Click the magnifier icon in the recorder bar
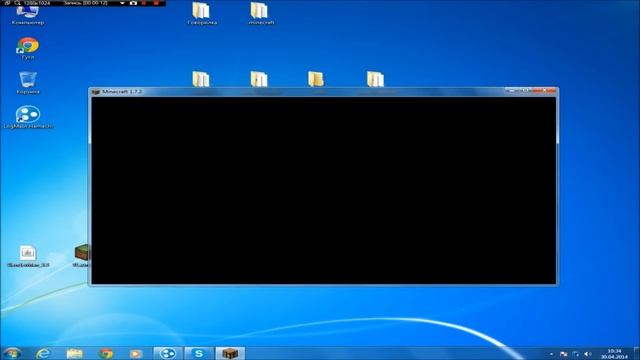The height and width of the screenshot is (360, 640). tap(18, 3)
